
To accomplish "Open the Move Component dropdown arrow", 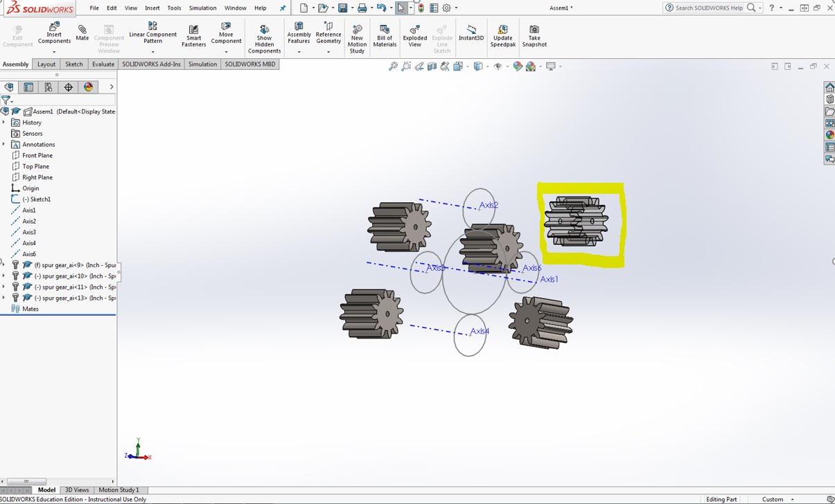I will point(226,52).
